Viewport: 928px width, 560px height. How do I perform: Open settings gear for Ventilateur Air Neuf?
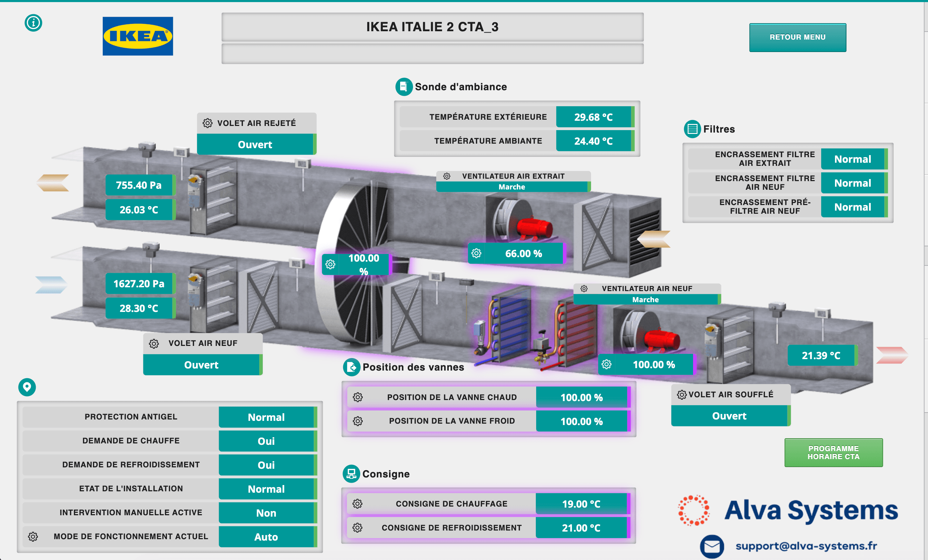pyautogui.click(x=584, y=288)
